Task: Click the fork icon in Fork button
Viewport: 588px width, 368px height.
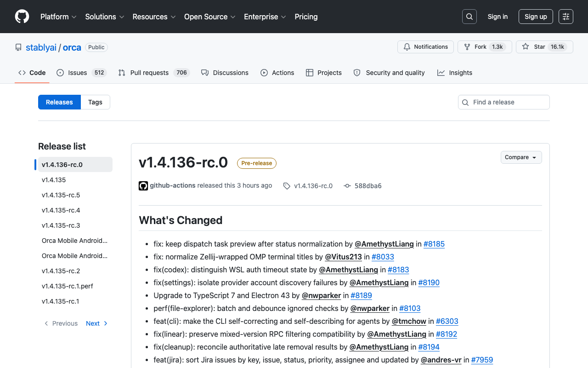Action: tap(467, 47)
